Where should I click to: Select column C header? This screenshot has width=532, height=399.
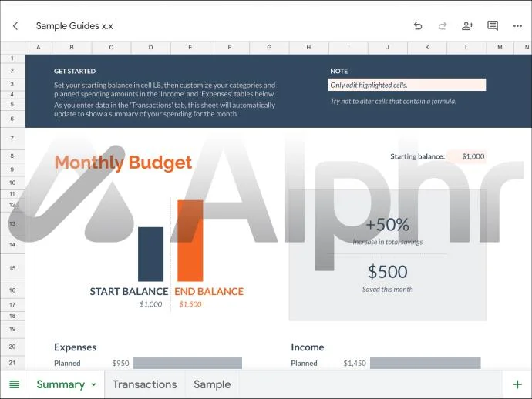pyautogui.click(x=111, y=48)
